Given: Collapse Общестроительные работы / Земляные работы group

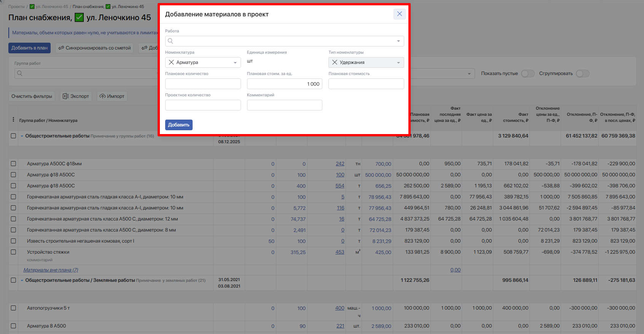Looking at the screenshot, I should coord(22,280).
